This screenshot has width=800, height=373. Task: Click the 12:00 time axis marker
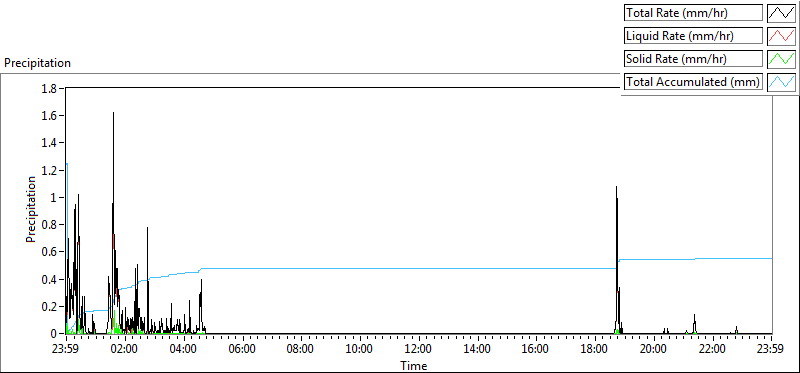click(x=419, y=350)
